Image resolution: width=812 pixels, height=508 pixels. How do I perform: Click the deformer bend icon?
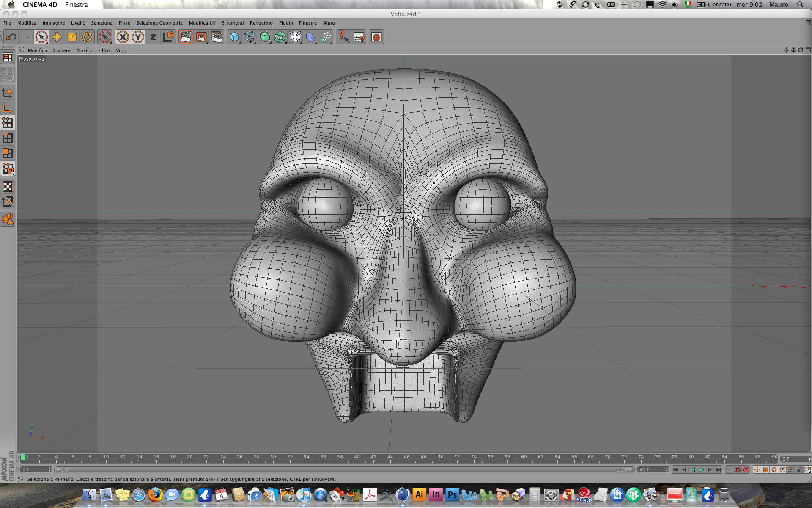pyautogui.click(x=310, y=37)
